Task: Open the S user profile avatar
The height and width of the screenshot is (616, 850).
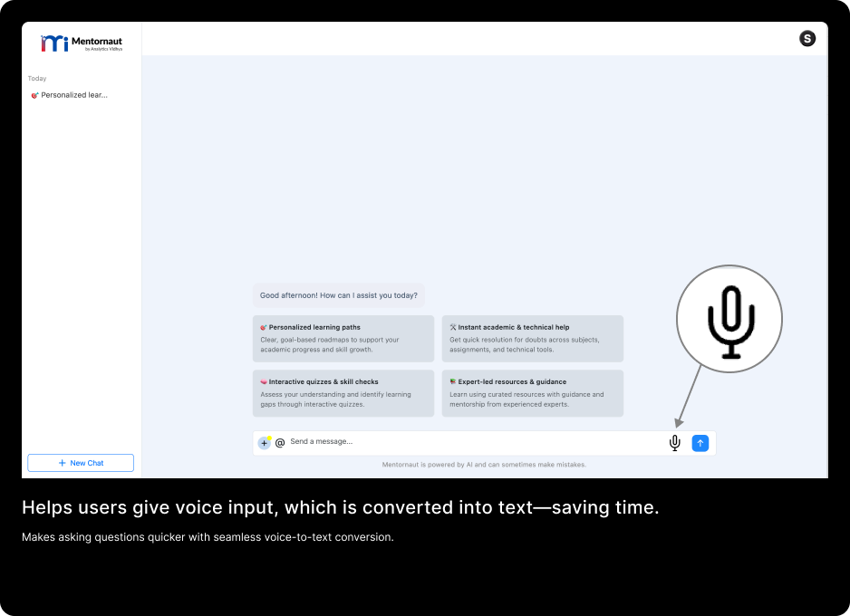Action: click(807, 38)
